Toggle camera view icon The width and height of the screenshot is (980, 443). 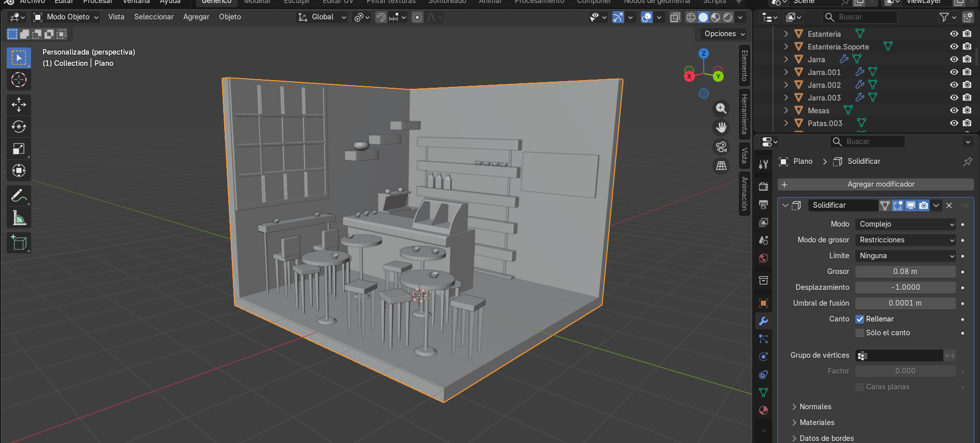point(721,146)
